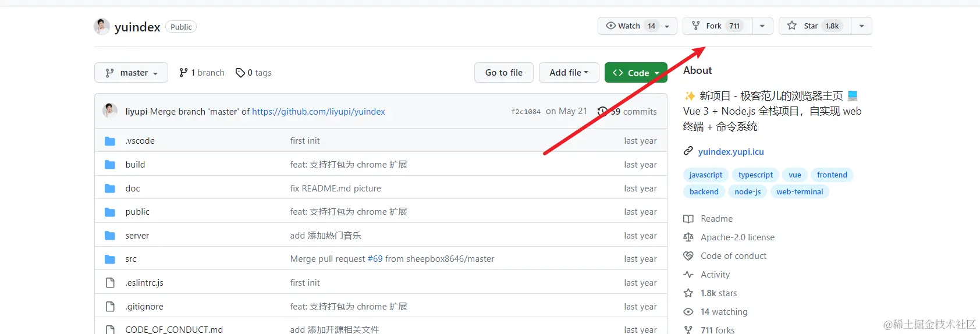Screen dimensions: 980x334
Task: Open the Activity link
Action: pyautogui.click(x=715, y=275)
